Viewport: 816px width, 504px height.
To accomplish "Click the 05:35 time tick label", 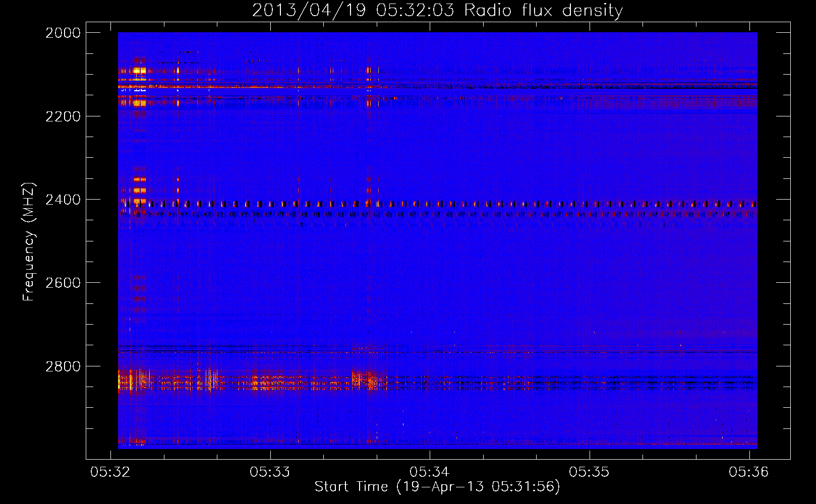I will pyautogui.click(x=589, y=472).
